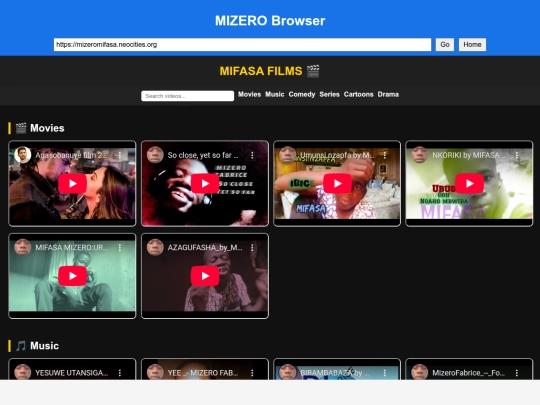Screen dimensions: 540x405
Task: Play the Agasobanuye film video
Action: pyautogui.click(x=72, y=184)
